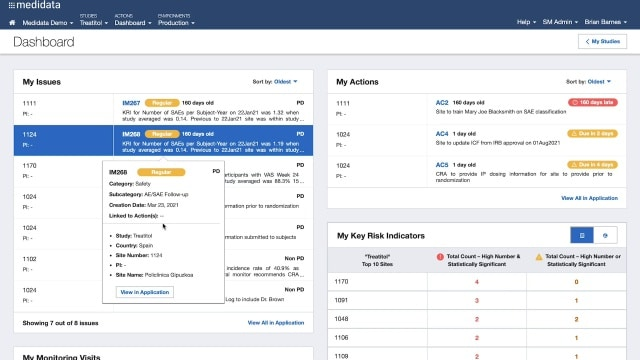
Task: Click the yellow warning triangle in the KRI header
Action: point(539,257)
